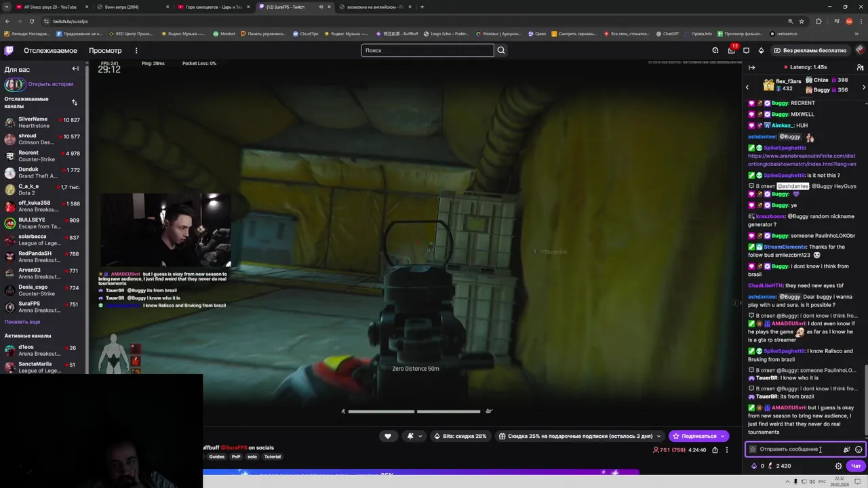The image size is (868, 488).
Task: Open the emote picker smiley in chat
Action: point(859,449)
